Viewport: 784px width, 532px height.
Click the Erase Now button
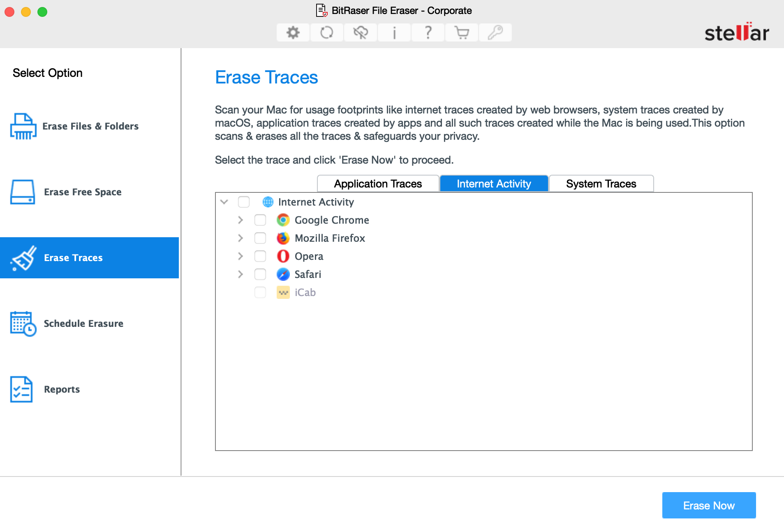(709, 505)
